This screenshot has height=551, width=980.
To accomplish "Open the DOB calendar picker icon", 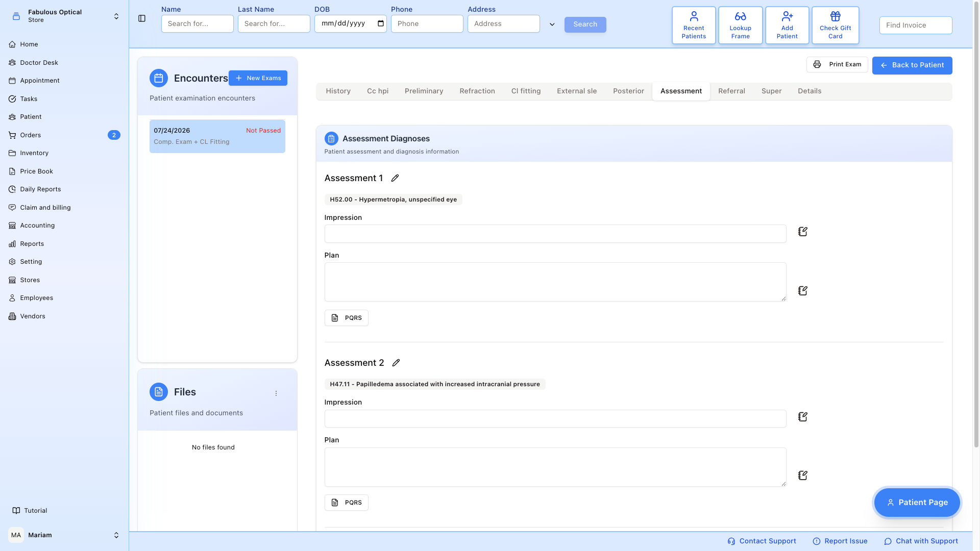I will tap(381, 23).
